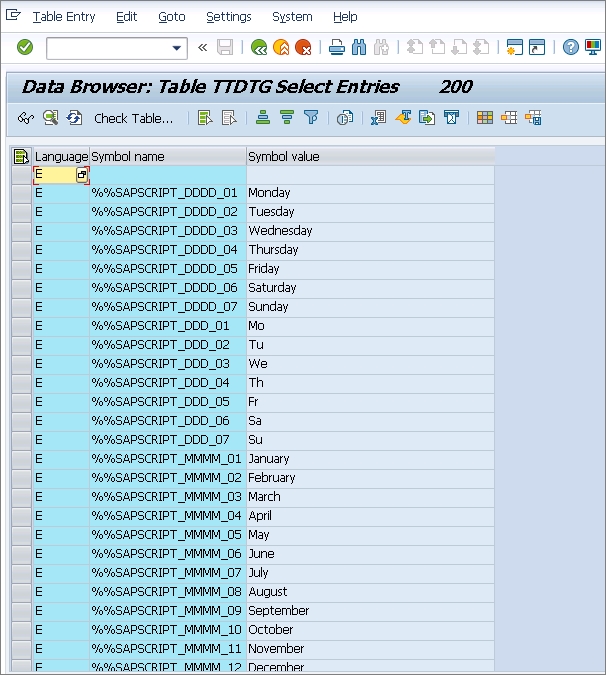Click the Check Entry magnifier icon
This screenshot has height=675, width=606.
pos(50,118)
